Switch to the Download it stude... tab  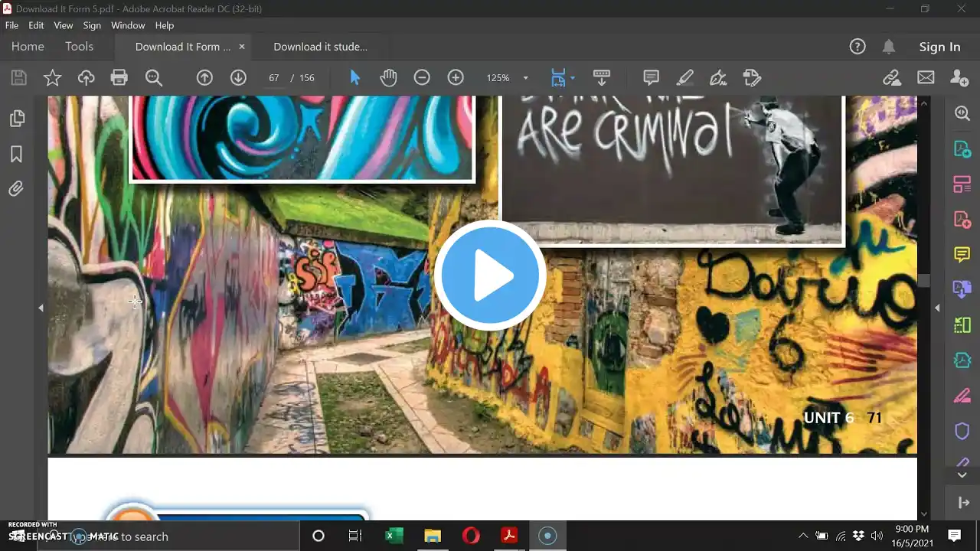320,47
